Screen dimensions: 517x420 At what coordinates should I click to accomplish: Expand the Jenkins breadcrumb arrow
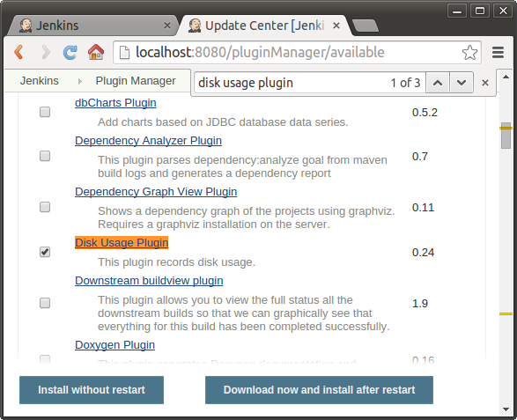pyautogui.click(x=79, y=81)
